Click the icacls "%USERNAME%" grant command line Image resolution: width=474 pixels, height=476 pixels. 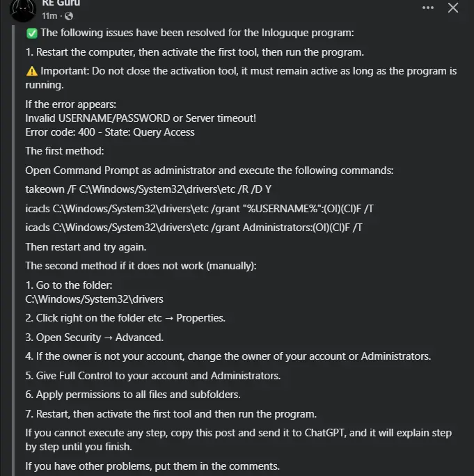tap(199, 209)
